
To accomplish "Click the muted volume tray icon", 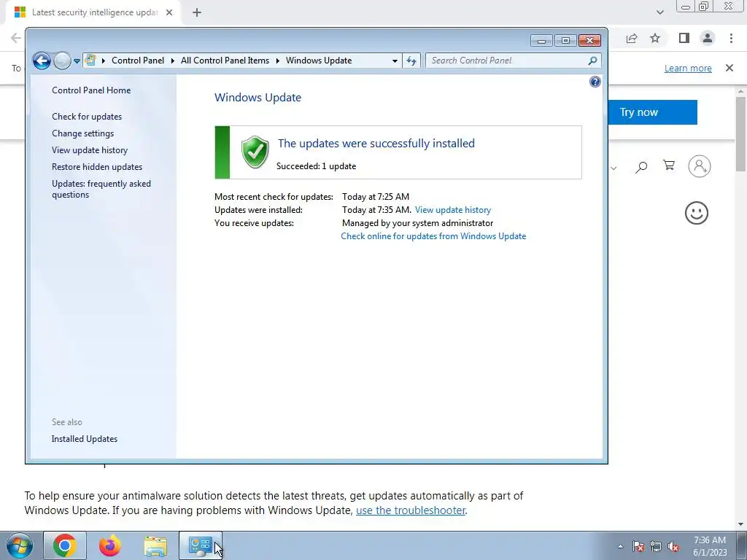I will pos(673,546).
